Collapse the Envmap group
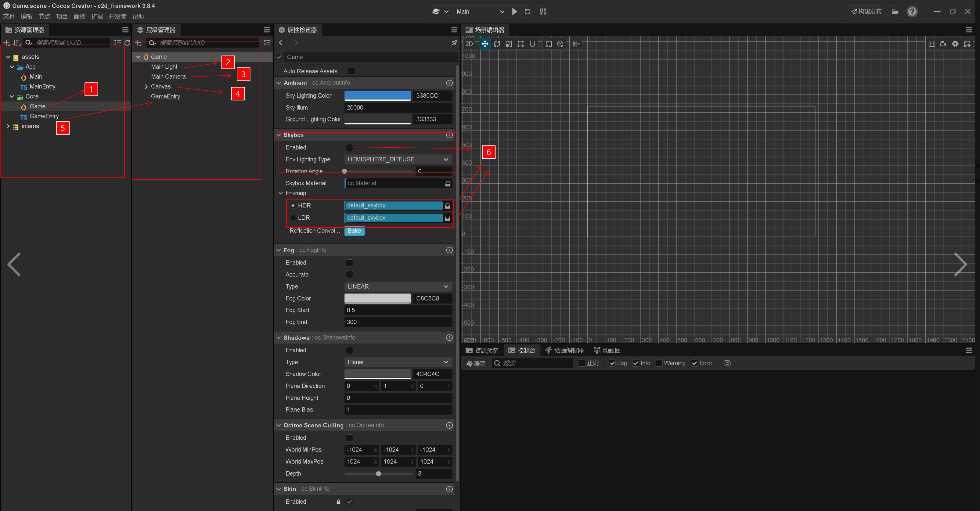This screenshot has width=980, height=511. coord(281,193)
